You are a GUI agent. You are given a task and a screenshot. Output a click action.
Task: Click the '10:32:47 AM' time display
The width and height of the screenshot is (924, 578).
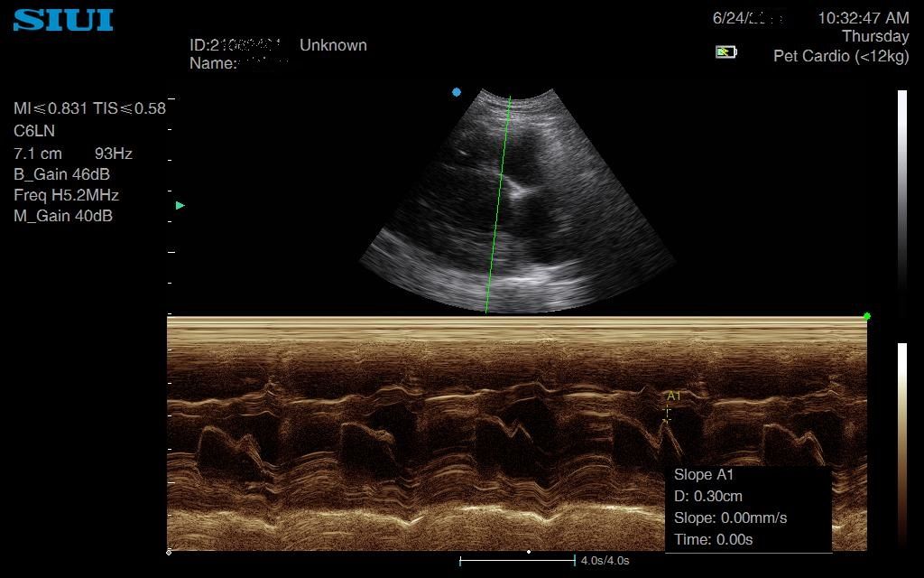point(864,18)
